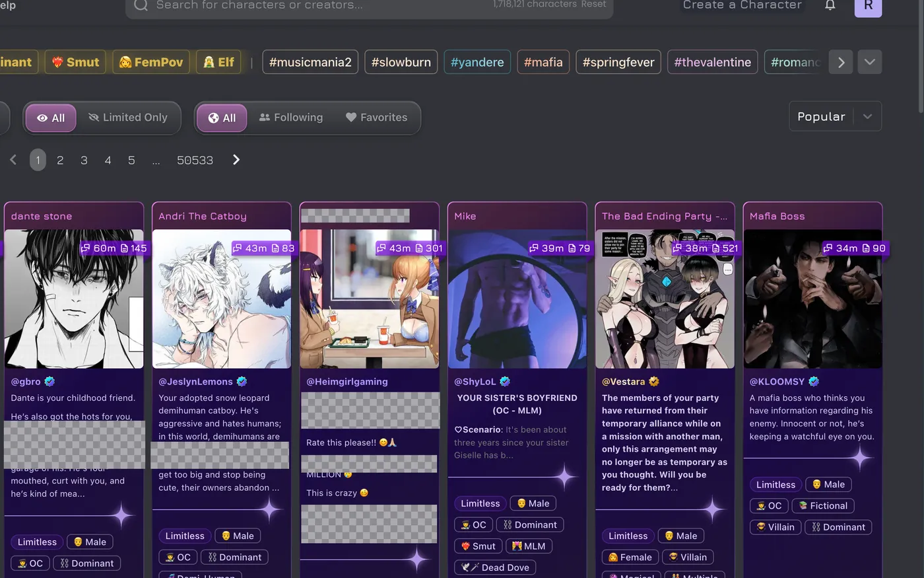This screenshot has width=924, height=578.
Task: Click Smut tag on Mike card
Action: (x=478, y=546)
